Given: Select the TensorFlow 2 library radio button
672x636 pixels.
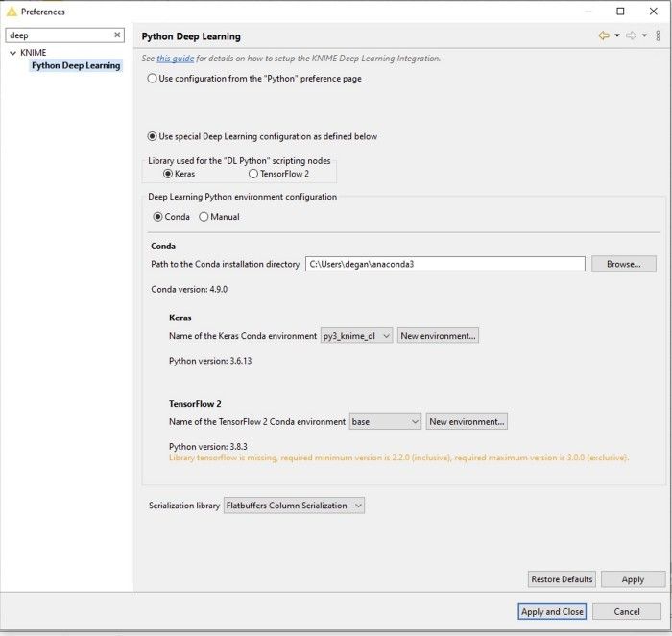Looking at the screenshot, I should [x=253, y=174].
